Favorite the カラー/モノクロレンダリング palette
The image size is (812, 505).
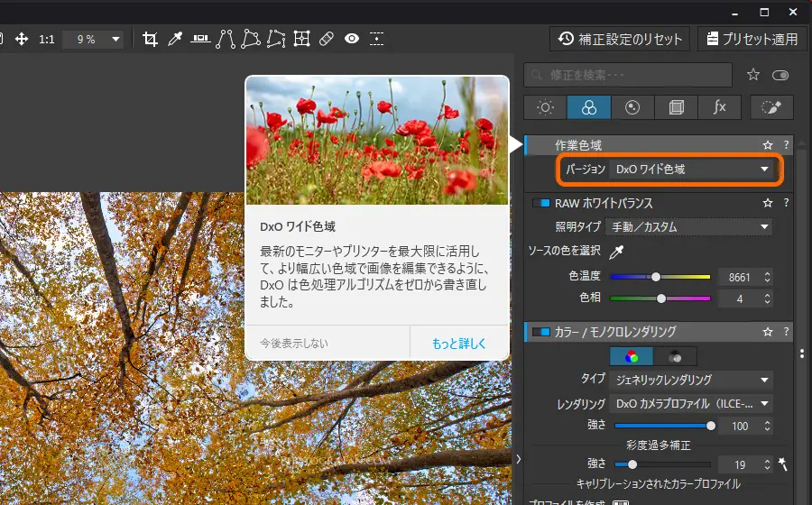[768, 332]
